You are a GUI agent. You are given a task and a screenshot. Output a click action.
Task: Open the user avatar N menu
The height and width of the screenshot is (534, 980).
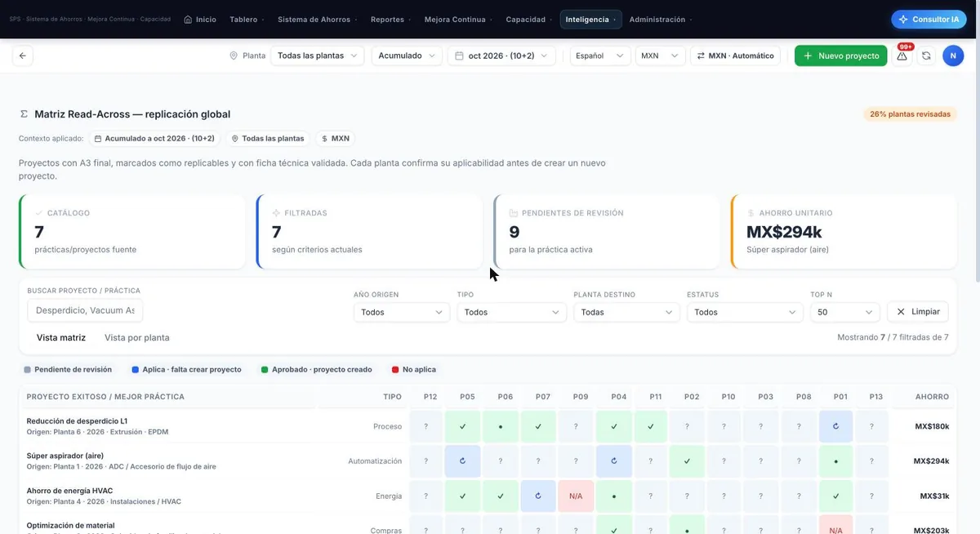[x=953, y=56]
